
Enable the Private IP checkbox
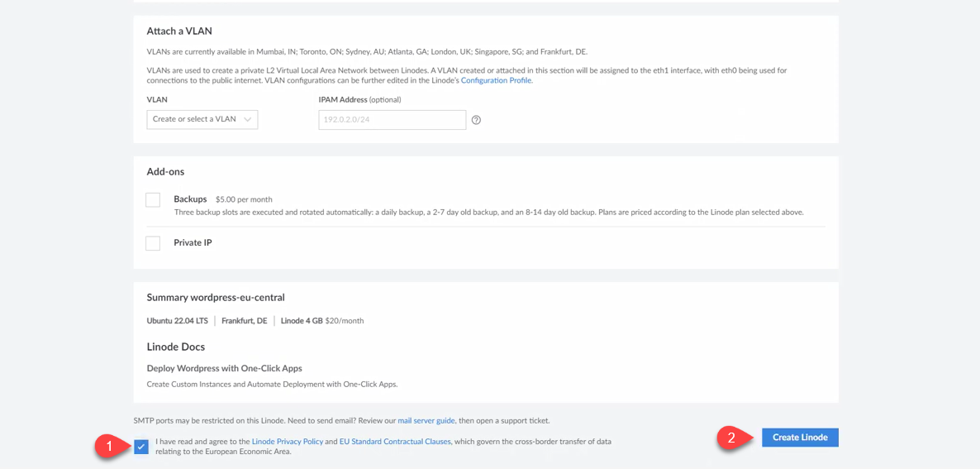[x=153, y=243]
